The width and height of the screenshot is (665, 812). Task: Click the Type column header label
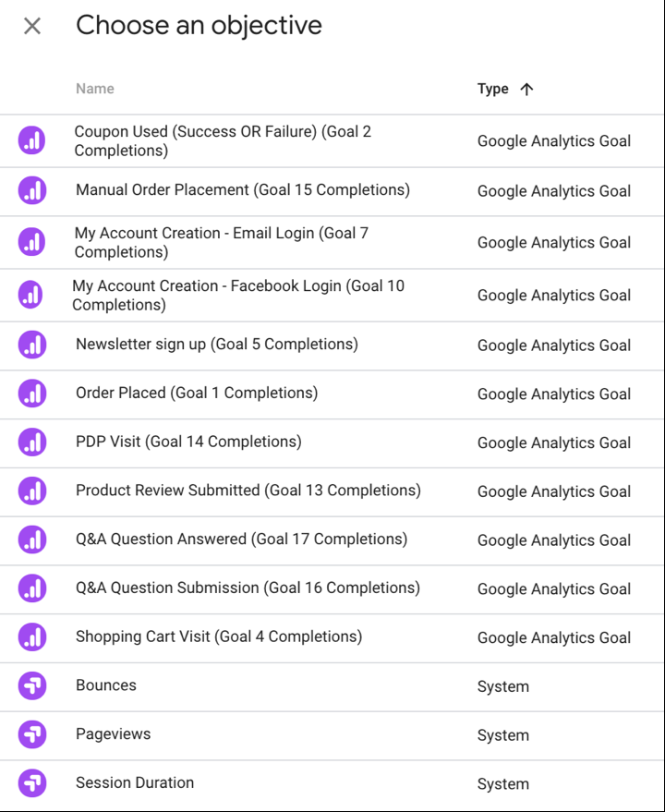pos(492,90)
